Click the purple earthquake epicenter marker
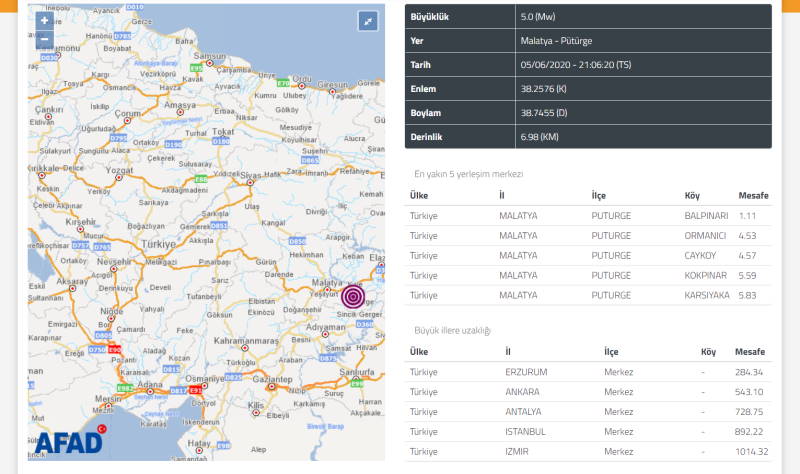Viewport: 800px width, 474px height. 353,296
